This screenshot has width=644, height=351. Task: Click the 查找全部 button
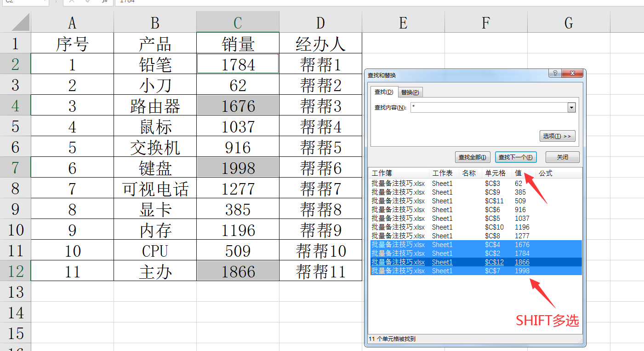point(473,157)
